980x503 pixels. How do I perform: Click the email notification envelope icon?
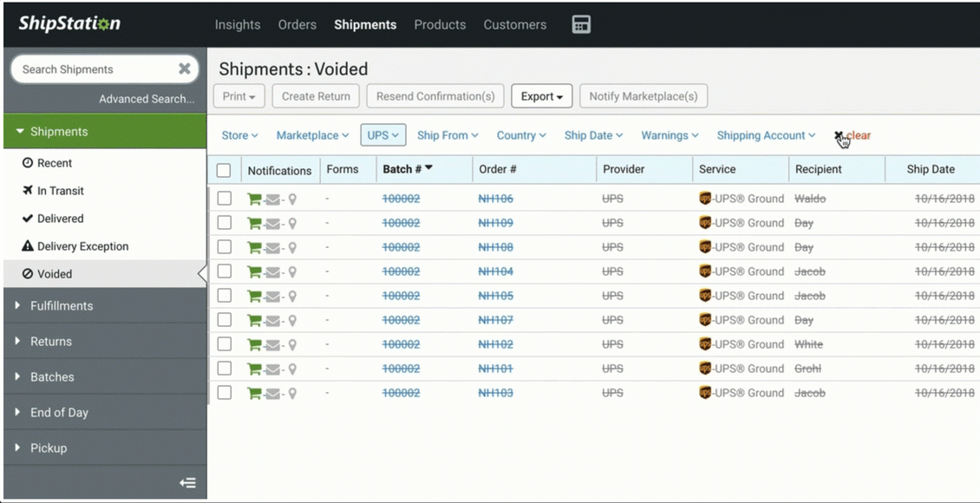[x=271, y=199]
